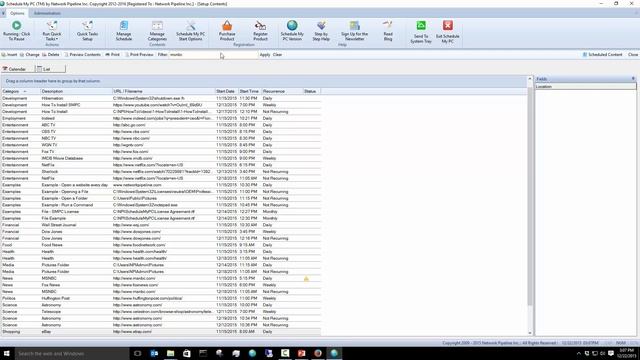The image size is (640, 360).
Task: Click the list scrollbar down arrow
Action: click(x=530, y=333)
